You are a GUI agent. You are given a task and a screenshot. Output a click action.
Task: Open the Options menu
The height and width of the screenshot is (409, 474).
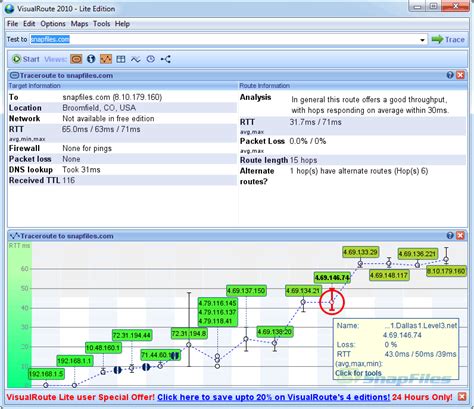53,24
